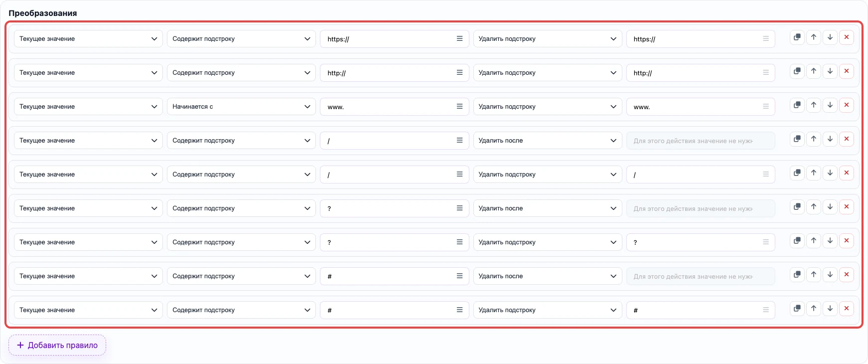Move down the ? rule with substring removal
The width and height of the screenshot is (868, 364).
coord(830,241)
